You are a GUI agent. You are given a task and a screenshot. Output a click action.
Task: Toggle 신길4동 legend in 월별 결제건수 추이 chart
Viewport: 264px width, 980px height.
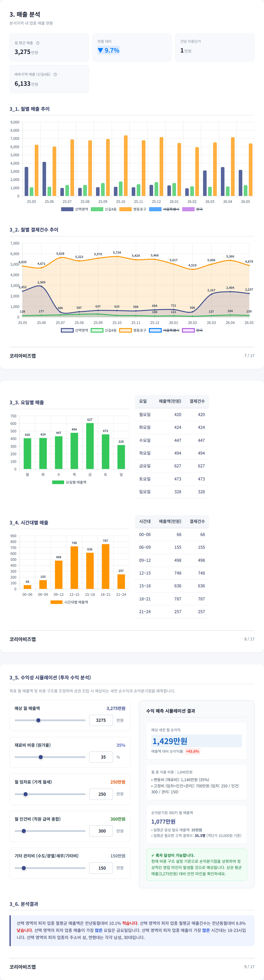click(x=104, y=330)
